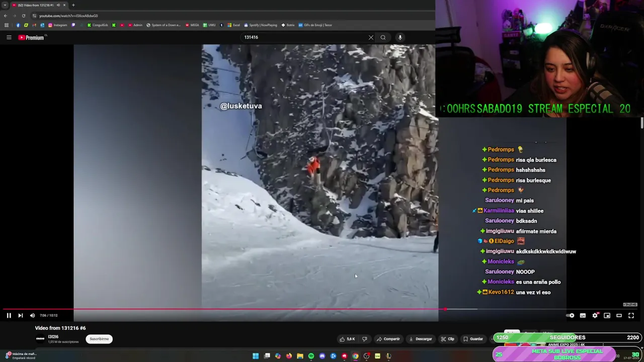
Task: Open the Windows Start menu
Action: 256,356
